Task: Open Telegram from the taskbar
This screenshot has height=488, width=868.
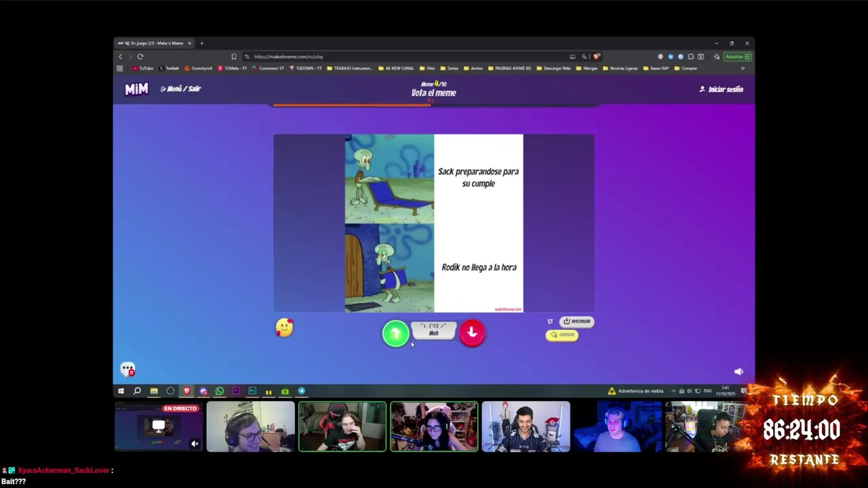Action: (301, 391)
